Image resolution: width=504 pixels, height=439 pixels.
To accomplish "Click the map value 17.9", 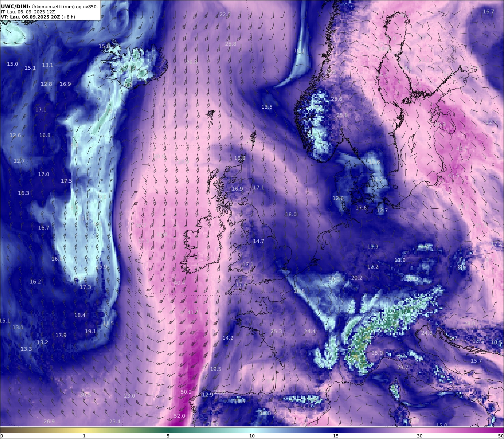I will 61,335.
